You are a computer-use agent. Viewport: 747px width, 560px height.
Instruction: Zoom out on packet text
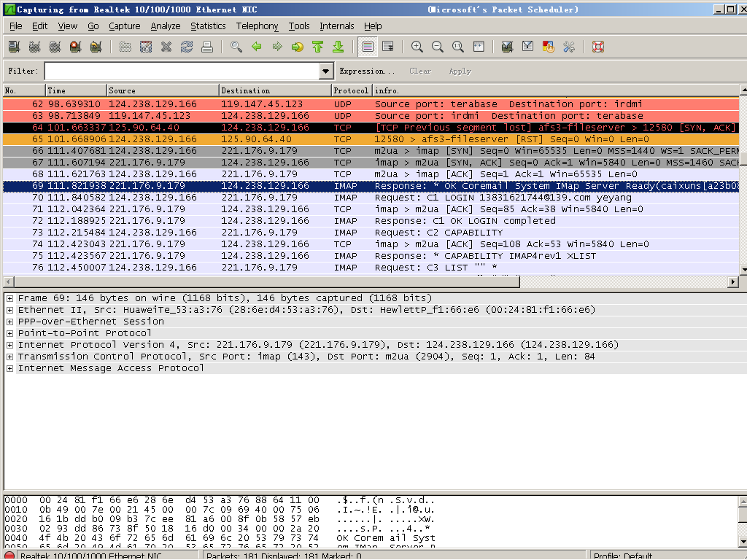(438, 47)
